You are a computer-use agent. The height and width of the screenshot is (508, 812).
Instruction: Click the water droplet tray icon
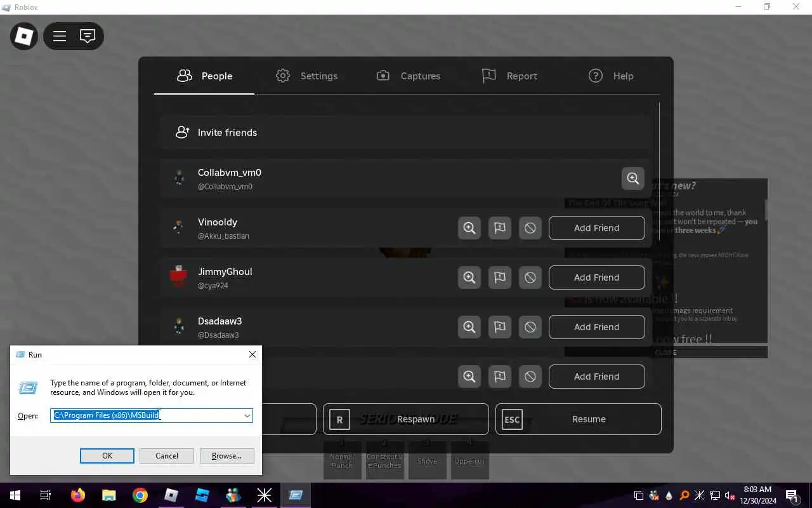point(669,495)
